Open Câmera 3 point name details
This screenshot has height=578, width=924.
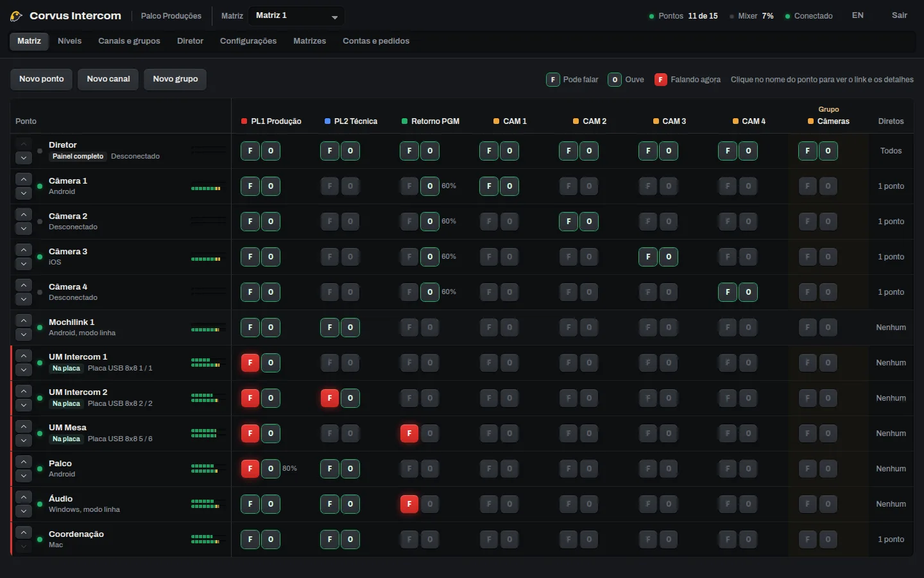68,252
